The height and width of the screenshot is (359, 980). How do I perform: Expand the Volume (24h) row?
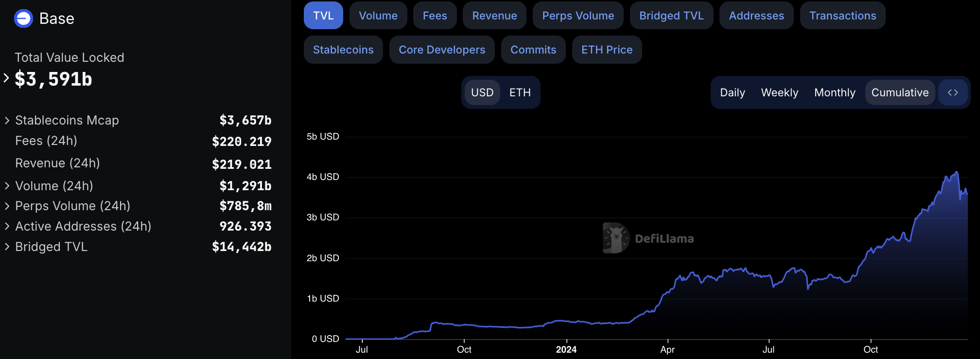[7, 186]
